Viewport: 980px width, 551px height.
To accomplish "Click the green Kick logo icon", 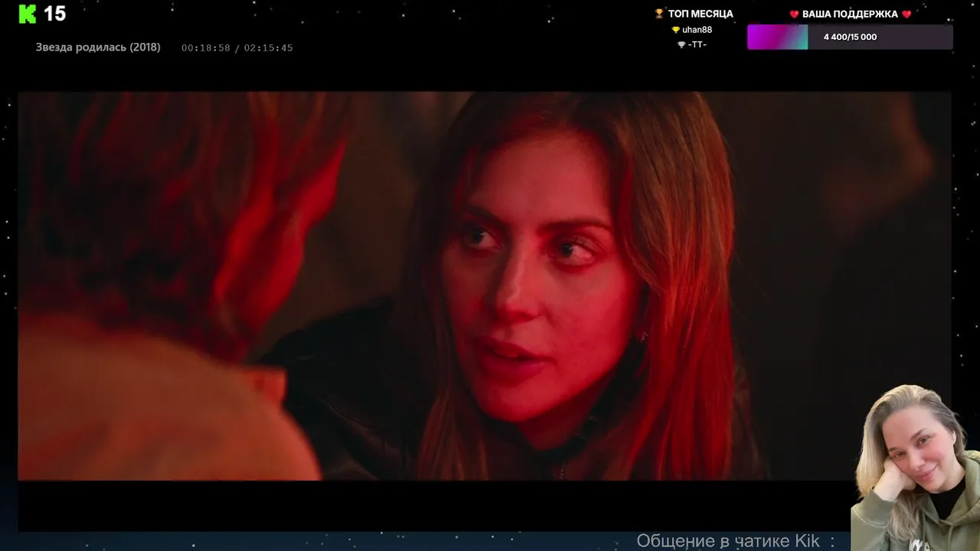I will coord(28,14).
